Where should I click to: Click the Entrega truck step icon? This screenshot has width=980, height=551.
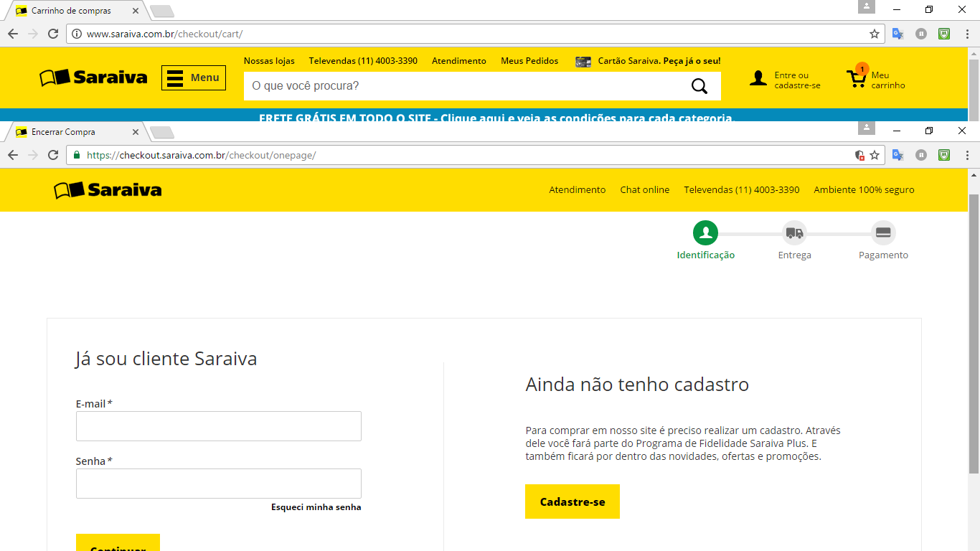[x=794, y=233]
